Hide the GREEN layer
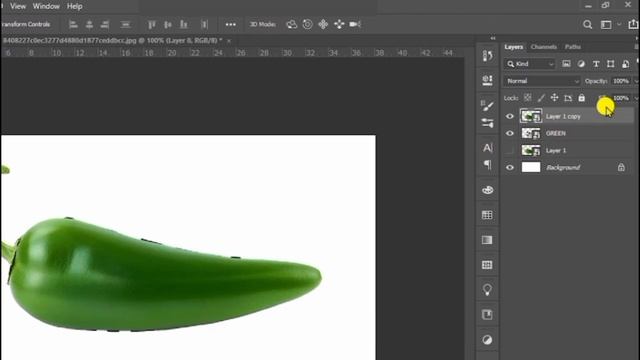 pos(510,133)
